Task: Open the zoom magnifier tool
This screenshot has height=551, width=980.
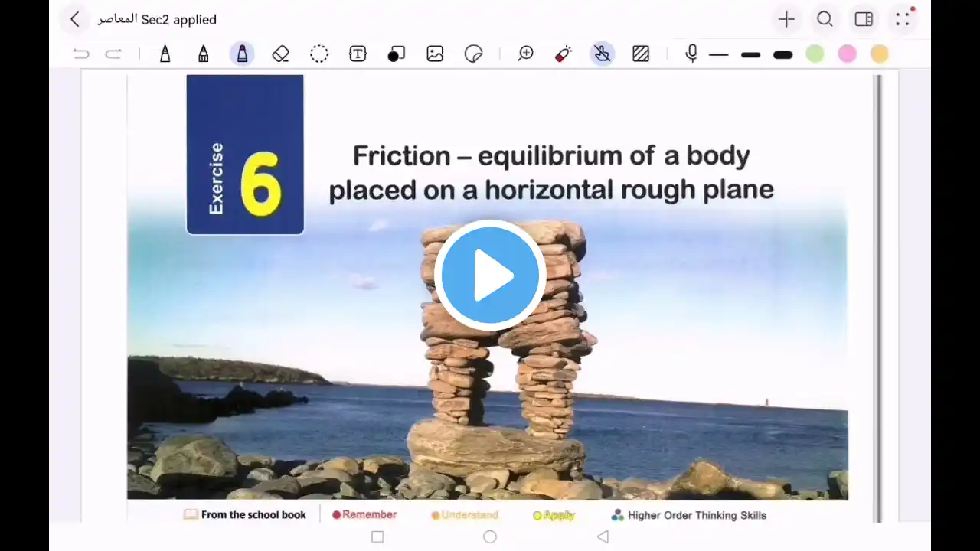Action: 525,54
